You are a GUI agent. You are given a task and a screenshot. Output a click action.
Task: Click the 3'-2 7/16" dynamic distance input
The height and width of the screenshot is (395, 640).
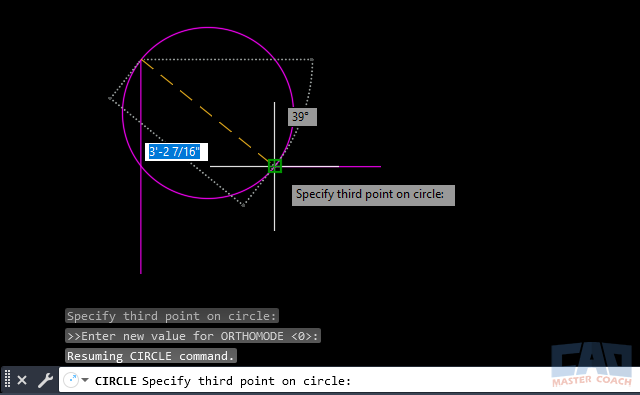coord(176,152)
